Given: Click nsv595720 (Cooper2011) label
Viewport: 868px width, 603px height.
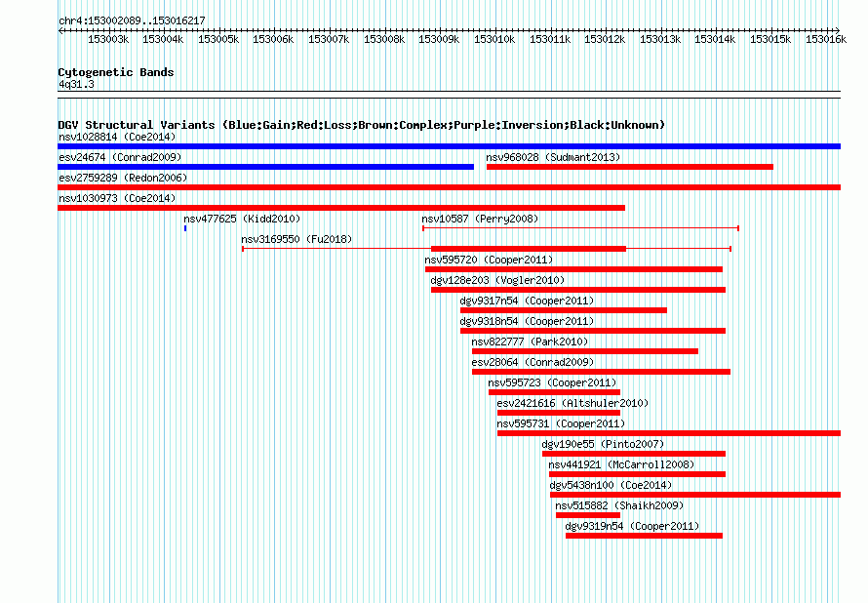Looking at the screenshot, I should coord(489,260).
